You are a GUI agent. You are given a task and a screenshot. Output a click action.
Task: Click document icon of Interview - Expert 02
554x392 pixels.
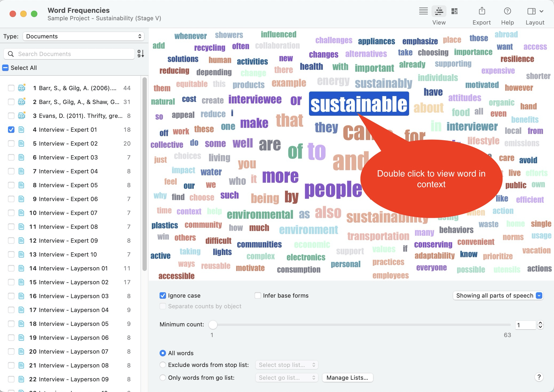pos(21,143)
